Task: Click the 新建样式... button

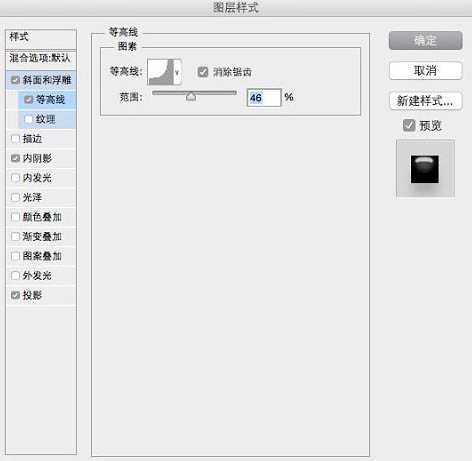Action: [426, 101]
